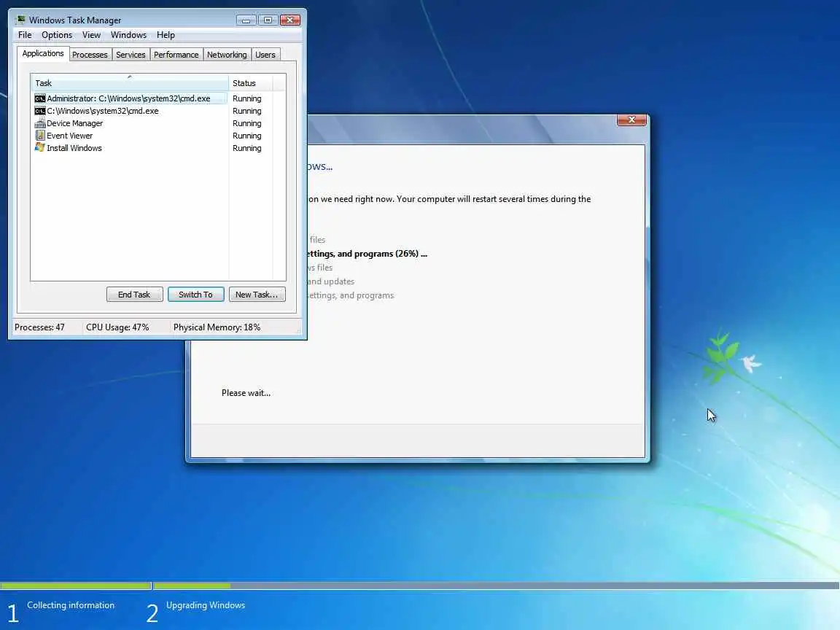Click the Running status of Device Manager
Viewport: 840px width, 630px height.
[247, 123]
